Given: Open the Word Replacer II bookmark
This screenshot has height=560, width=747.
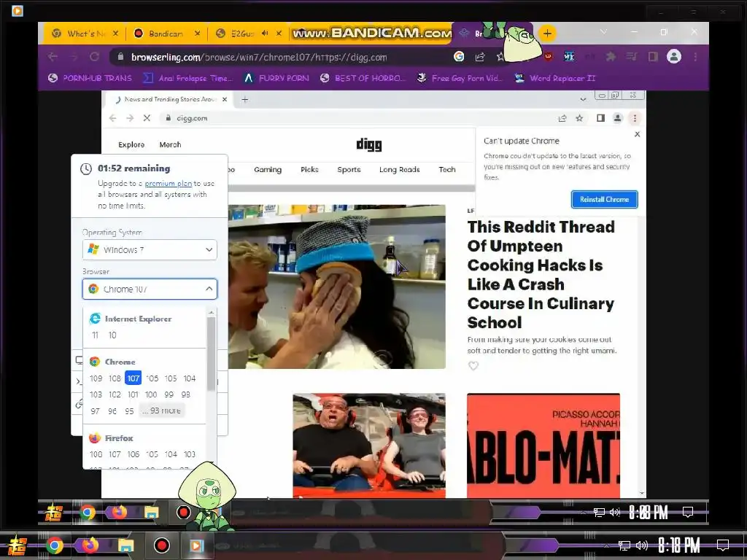Looking at the screenshot, I should point(555,78).
